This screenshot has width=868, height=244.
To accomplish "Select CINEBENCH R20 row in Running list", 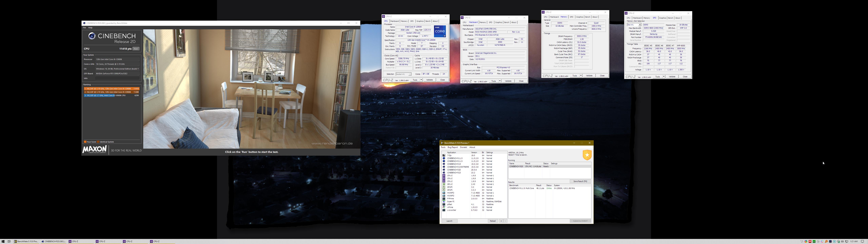I will tap(550, 167).
